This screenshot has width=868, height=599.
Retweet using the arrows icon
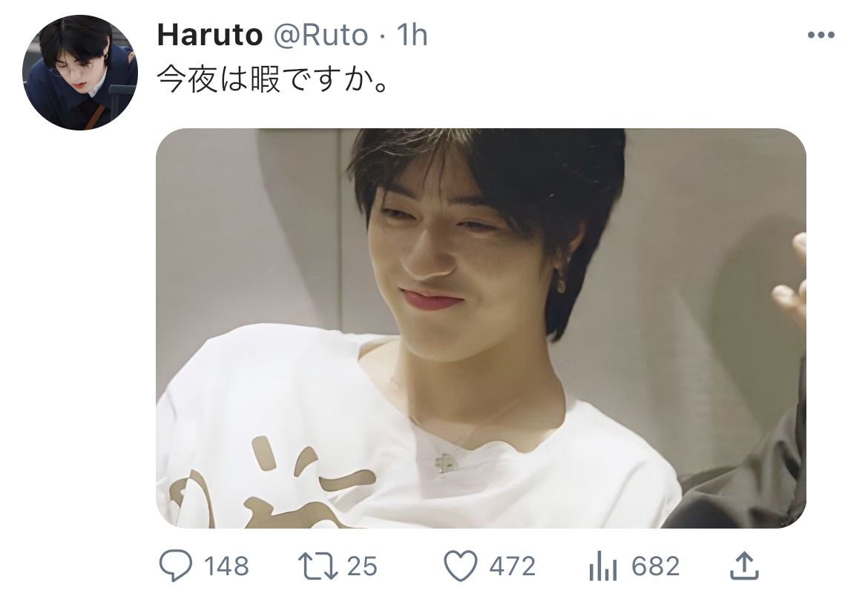coord(318,566)
